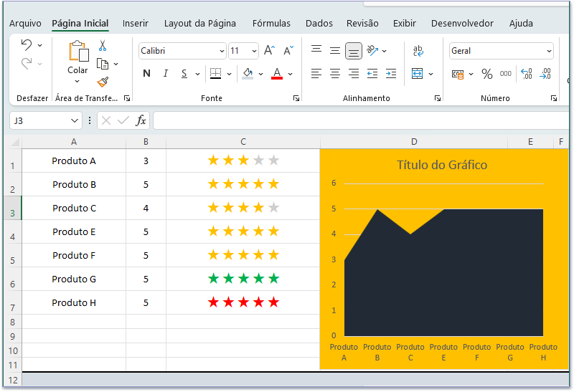Open Número group dialog launcher
The height and width of the screenshot is (392, 574).
(553, 98)
